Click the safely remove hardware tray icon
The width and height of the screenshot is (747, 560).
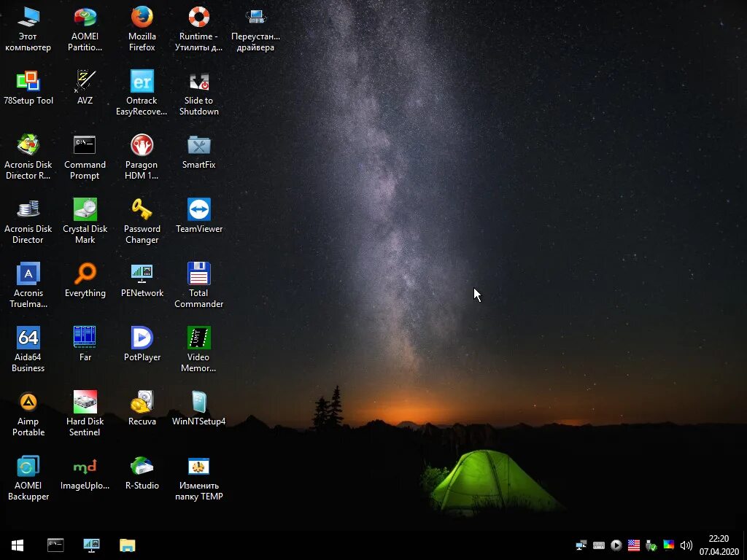[651, 545]
